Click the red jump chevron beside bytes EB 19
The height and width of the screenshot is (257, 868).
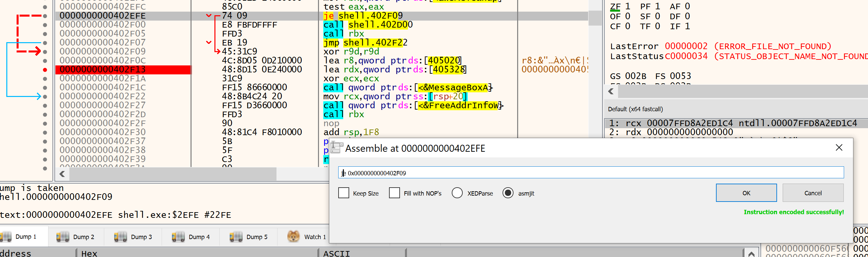(209, 43)
